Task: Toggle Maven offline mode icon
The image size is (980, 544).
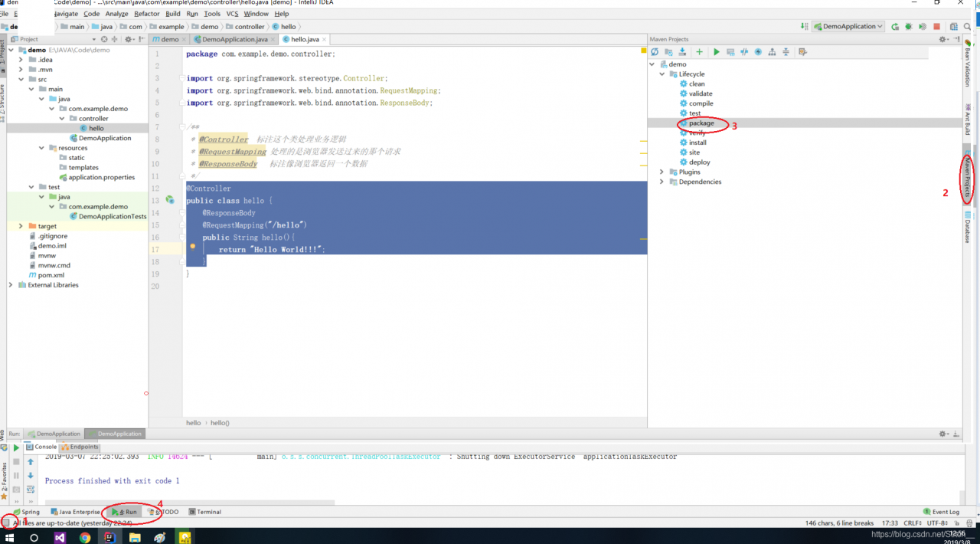Action: click(x=744, y=52)
